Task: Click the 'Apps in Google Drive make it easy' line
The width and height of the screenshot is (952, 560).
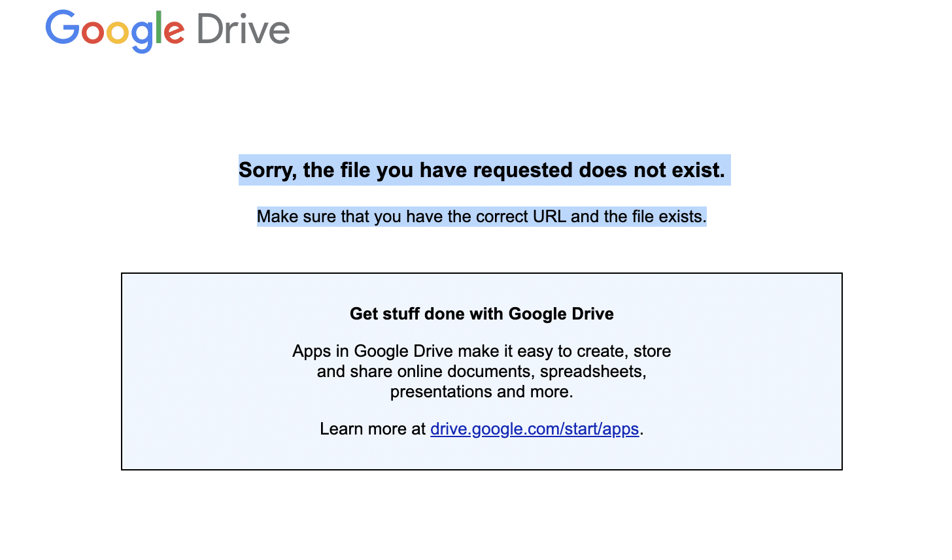Action: [x=481, y=351]
